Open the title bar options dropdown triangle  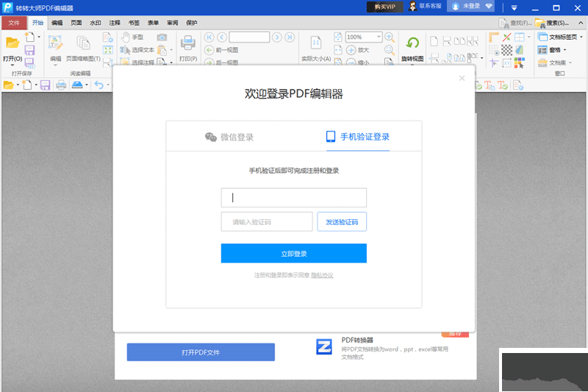(x=514, y=7)
